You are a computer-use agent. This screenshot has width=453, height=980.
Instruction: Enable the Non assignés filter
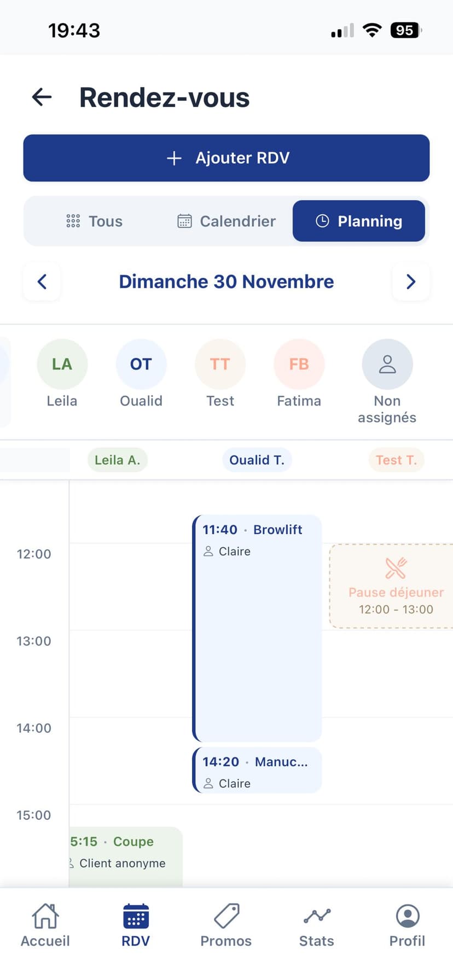387,363
